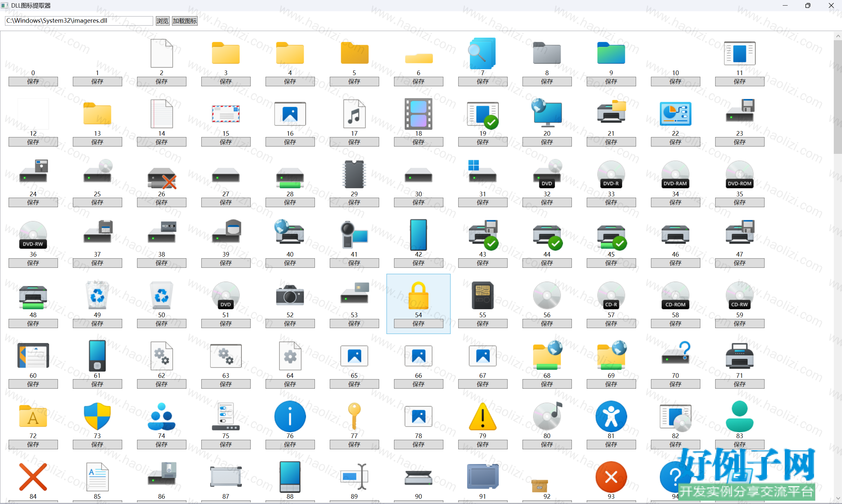842x504 pixels.
Task: Click the red error circle icon 93
Action: coord(611,477)
